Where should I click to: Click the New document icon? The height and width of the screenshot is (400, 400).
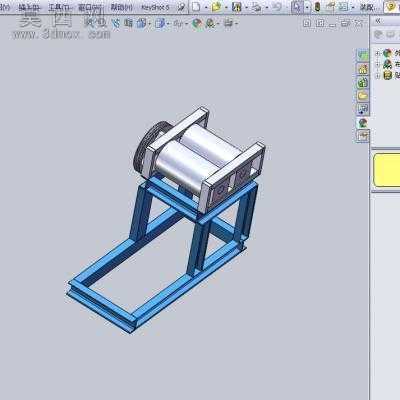tap(196, 7)
